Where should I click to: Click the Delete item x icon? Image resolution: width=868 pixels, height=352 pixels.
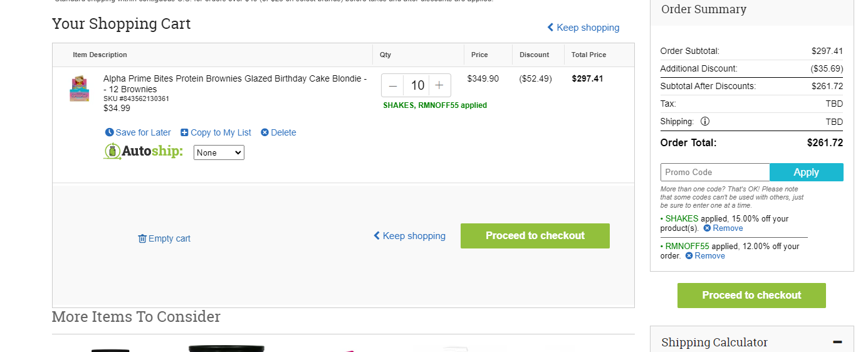pyautogui.click(x=264, y=132)
